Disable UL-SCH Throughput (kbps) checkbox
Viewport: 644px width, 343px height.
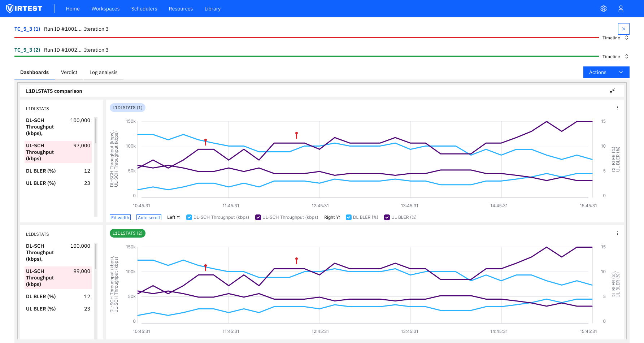[x=258, y=217]
